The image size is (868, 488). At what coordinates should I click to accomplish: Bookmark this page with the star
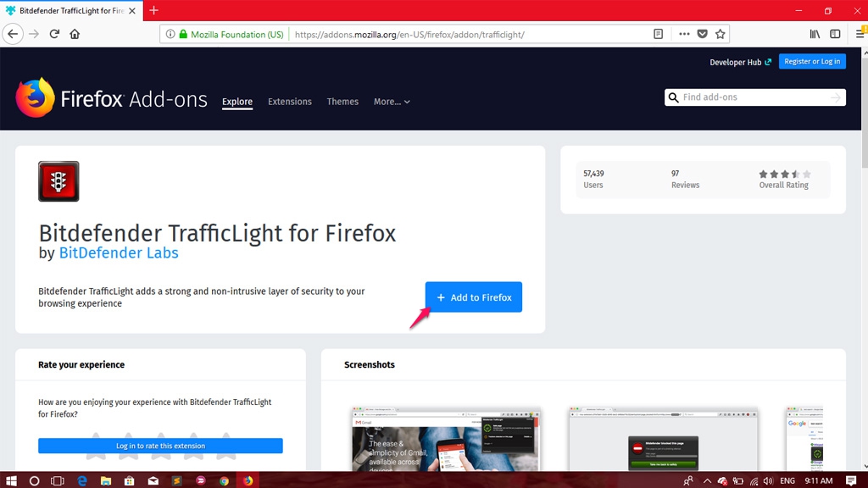click(x=721, y=34)
